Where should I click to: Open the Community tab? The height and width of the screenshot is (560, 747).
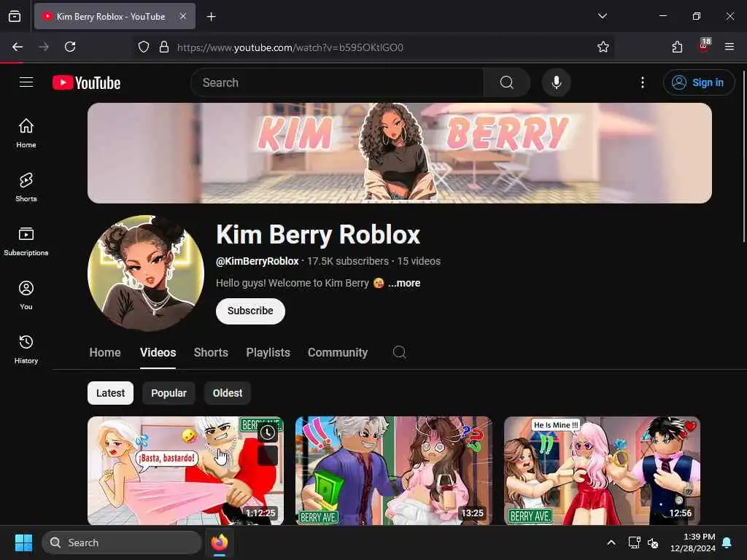[x=337, y=353]
